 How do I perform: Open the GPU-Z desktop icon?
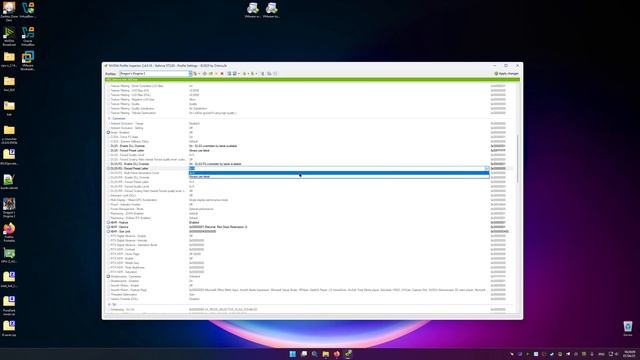pyautogui.click(x=9, y=255)
